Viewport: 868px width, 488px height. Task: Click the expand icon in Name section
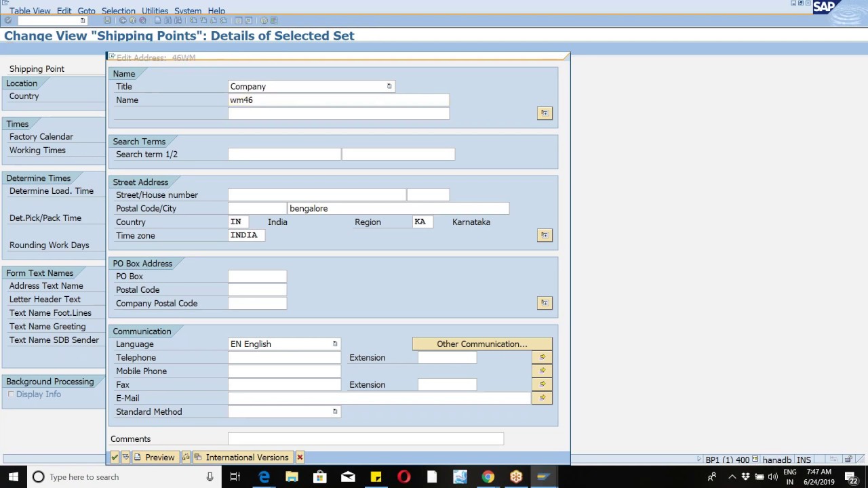click(545, 113)
